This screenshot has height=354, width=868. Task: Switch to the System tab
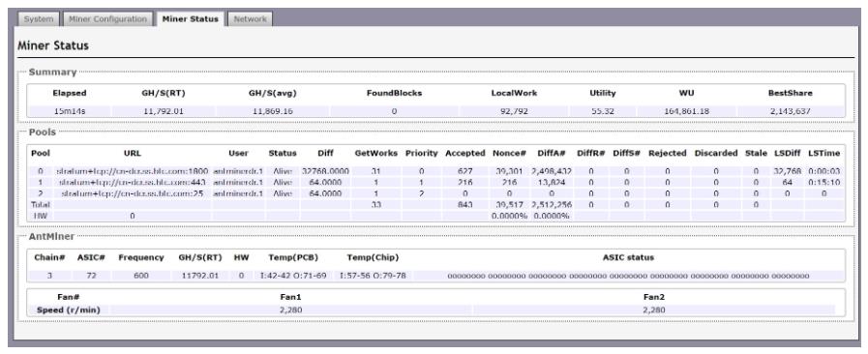pyautogui.click(x=39, y=18)
